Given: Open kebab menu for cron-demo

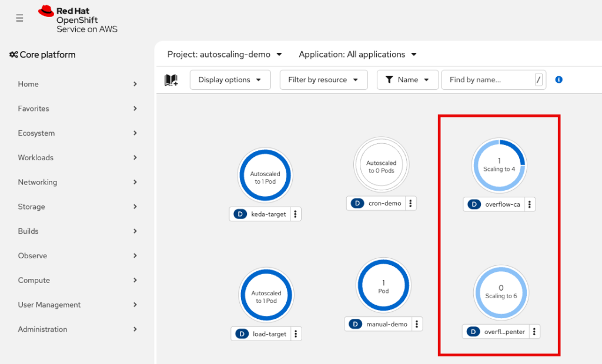Looking at the screenshot, I should (410, 203).
